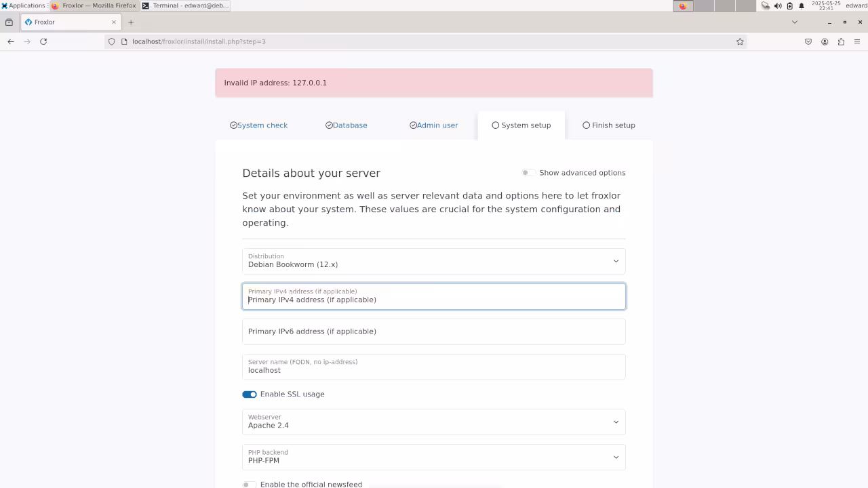Click the edward user name in panel
The width and height of the screenshot is (868, 488).
coord(856,5)
